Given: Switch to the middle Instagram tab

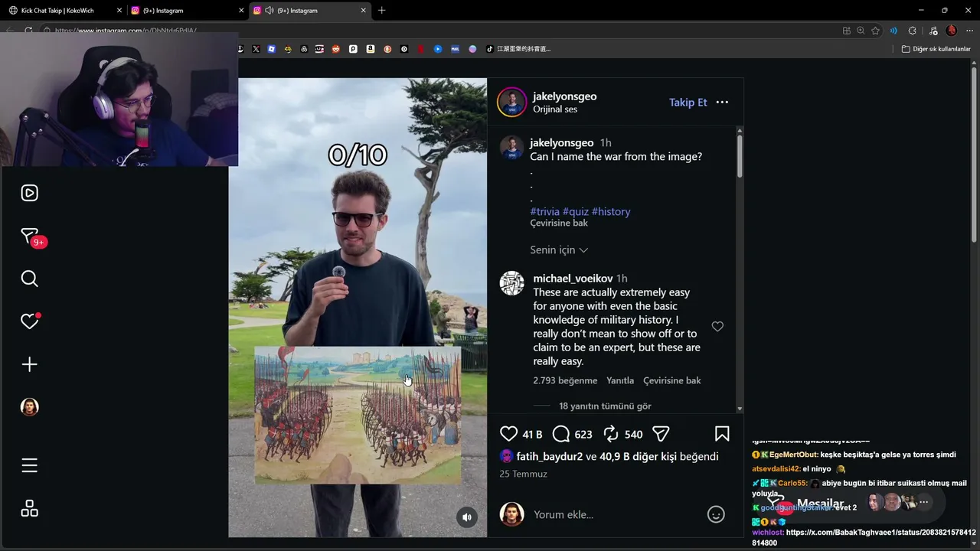Looking at the screenshot, I should coord(187,11).
